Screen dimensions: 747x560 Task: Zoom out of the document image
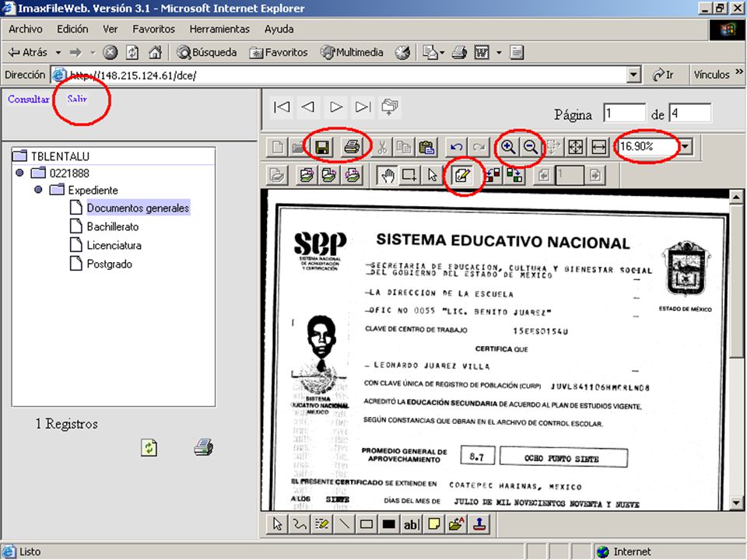pos(530,147)
